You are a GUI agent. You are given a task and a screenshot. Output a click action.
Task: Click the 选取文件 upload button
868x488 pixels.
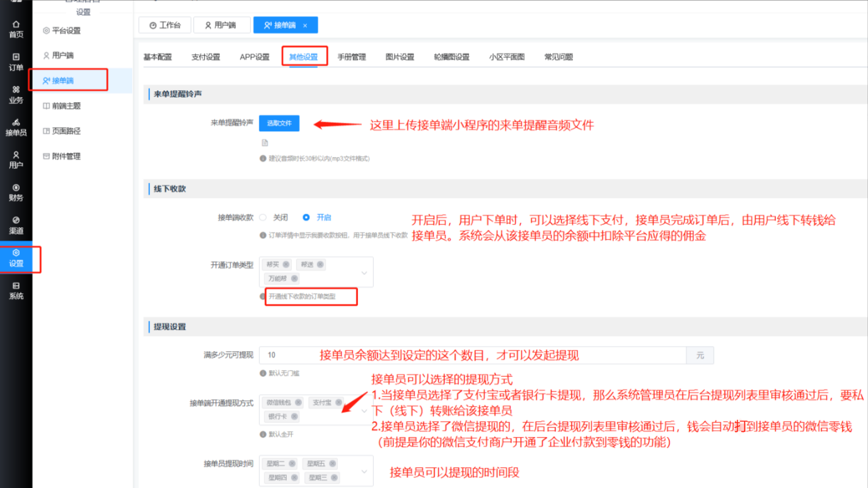[x=279, y=123]
